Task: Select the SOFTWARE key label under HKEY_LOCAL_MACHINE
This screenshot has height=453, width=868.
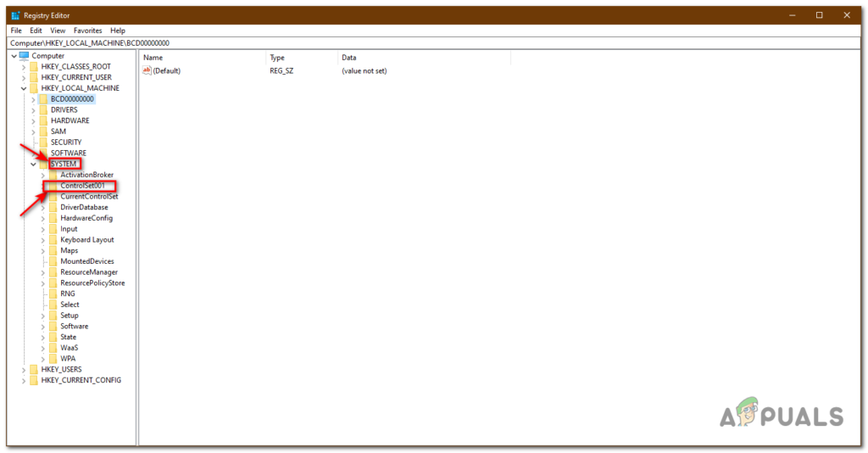Action: (x=69, y=154)
